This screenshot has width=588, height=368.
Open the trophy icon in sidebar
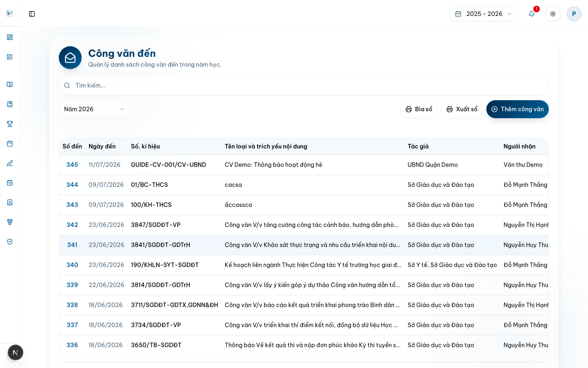coord(10,124)
